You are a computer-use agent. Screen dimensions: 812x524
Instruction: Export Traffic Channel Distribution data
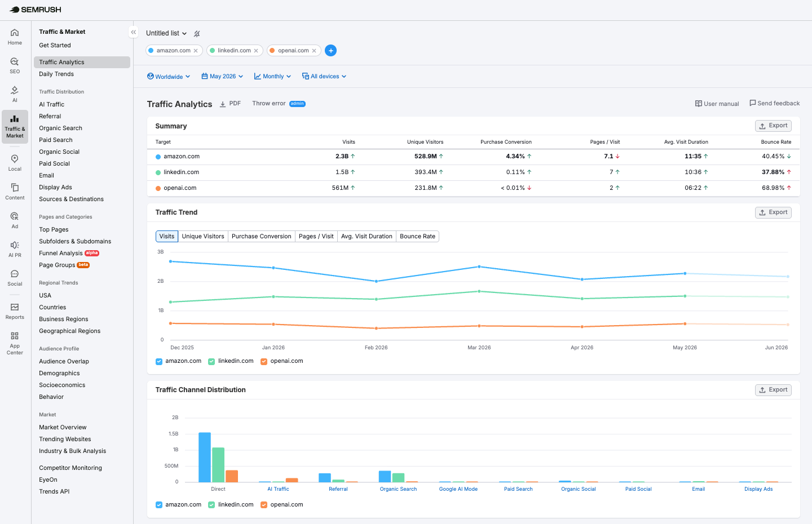point(773,390)
